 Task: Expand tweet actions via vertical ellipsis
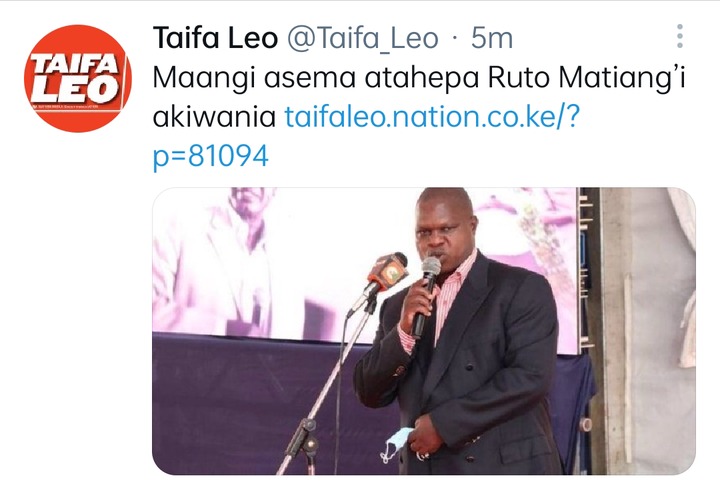(680, 37)
